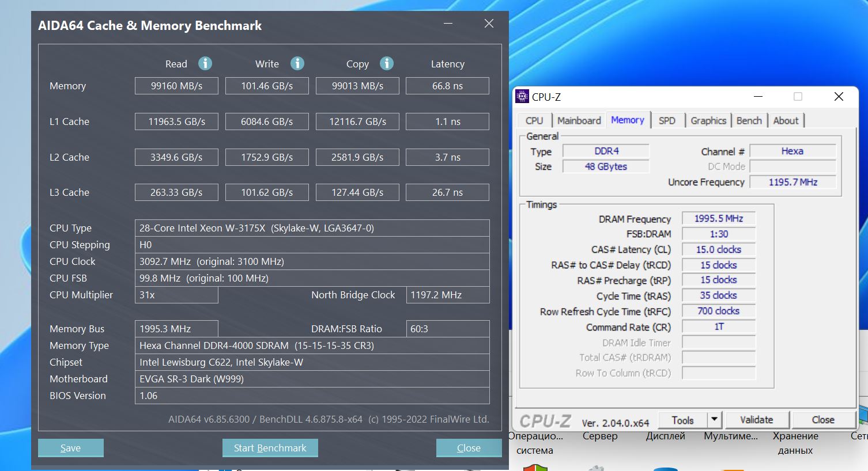Click L2 Cache Latency value 3.7 ns
The width and height of the screenshot is (868, 471).
click(x=448, y=157)
